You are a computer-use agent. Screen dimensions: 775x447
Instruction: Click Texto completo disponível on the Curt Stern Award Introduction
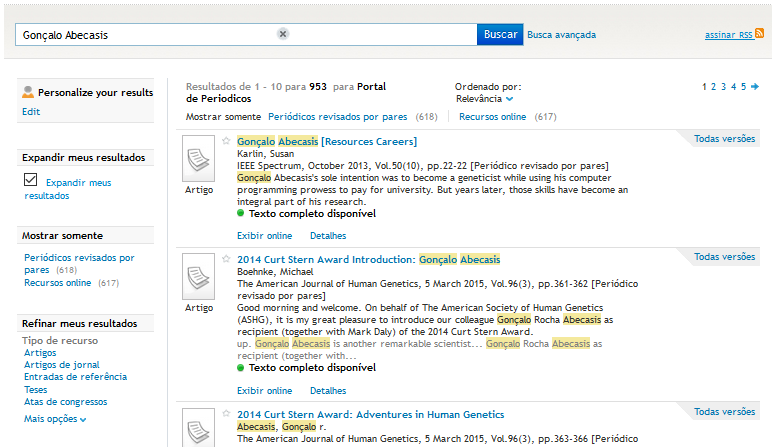pos(312,367)
